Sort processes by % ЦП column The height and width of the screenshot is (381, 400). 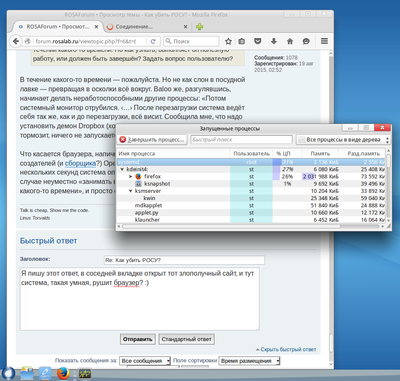tap(287, 154)
